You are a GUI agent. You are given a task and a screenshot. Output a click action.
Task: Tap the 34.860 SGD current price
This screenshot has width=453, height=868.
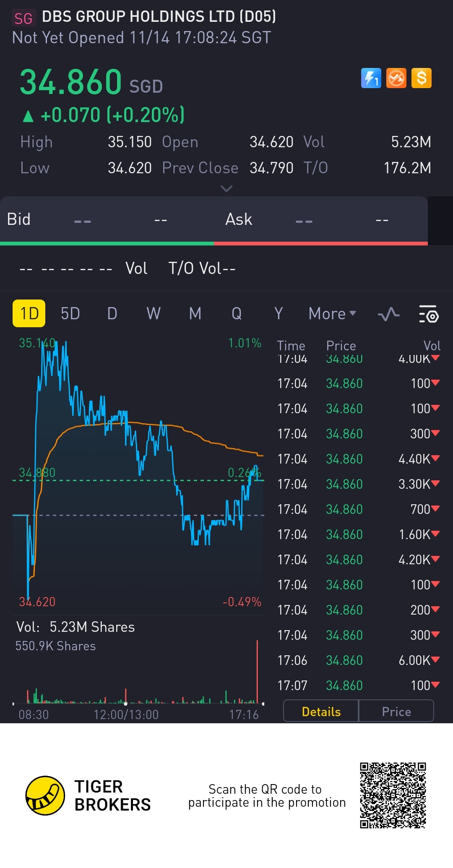coord(91,82)
